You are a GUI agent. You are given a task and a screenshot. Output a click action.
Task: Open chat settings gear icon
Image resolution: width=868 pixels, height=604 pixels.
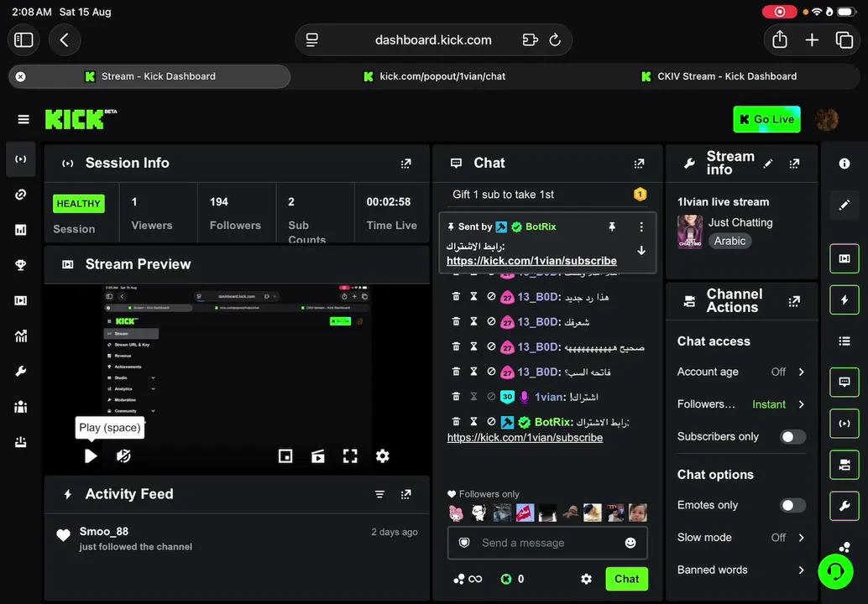(586, 579)
